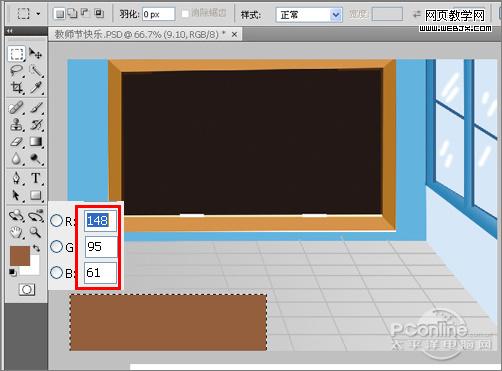Toggle Quick Mask mode

click(x=27, y=289)
